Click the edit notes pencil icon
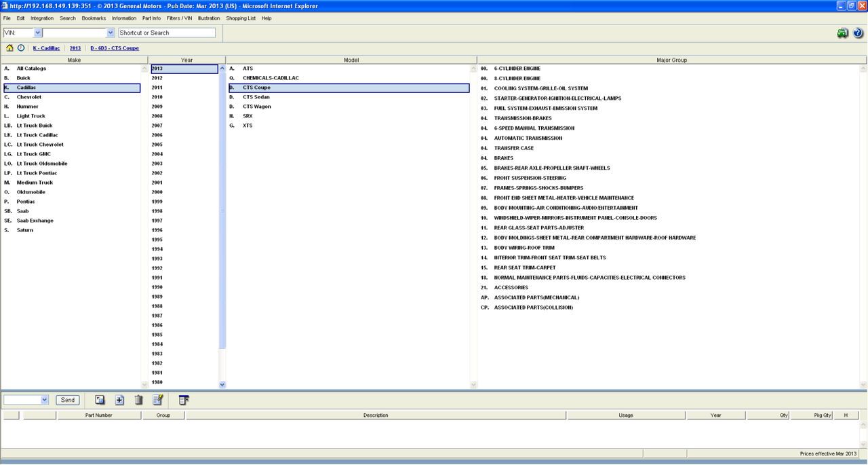The image size is (868, 465). point(158,400)
